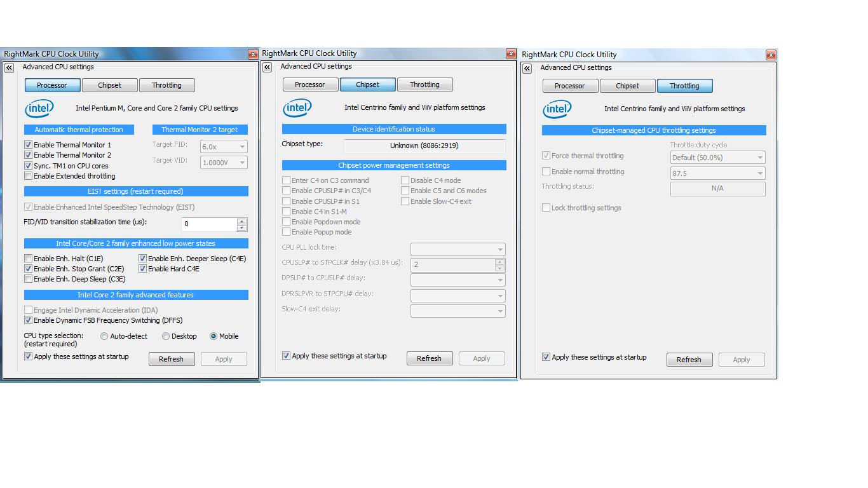Check Enable Popdown mode
Screen dimensions: 868x488
coord(286,222)
